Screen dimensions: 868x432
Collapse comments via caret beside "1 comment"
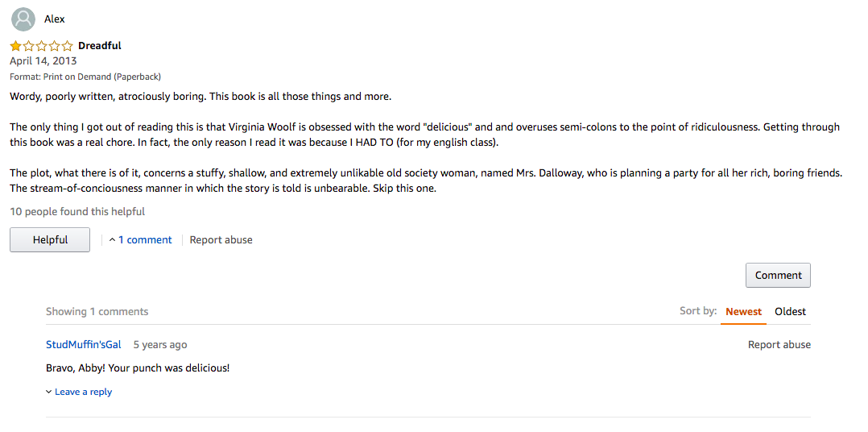[113, 240]
